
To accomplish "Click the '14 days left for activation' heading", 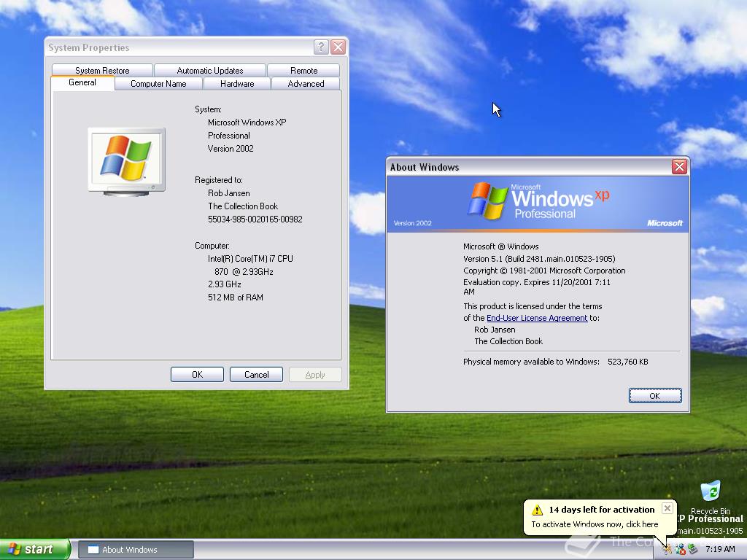I will coord(602,510).
